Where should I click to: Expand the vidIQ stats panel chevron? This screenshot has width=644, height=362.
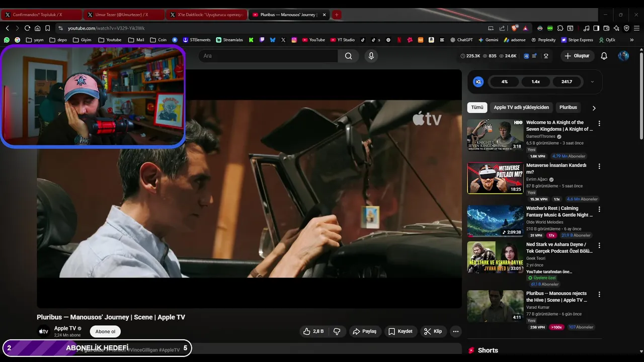point(592,81)
